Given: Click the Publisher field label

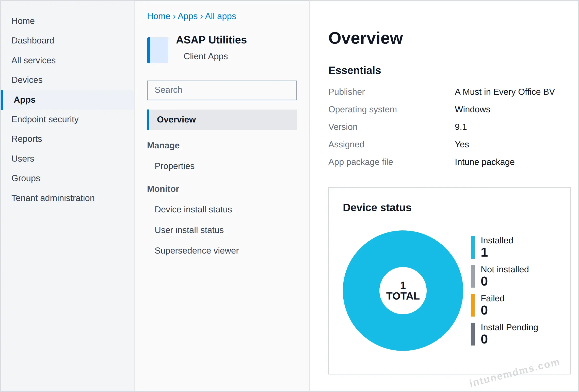Looking at the screenshot, I should pos(346,92).
